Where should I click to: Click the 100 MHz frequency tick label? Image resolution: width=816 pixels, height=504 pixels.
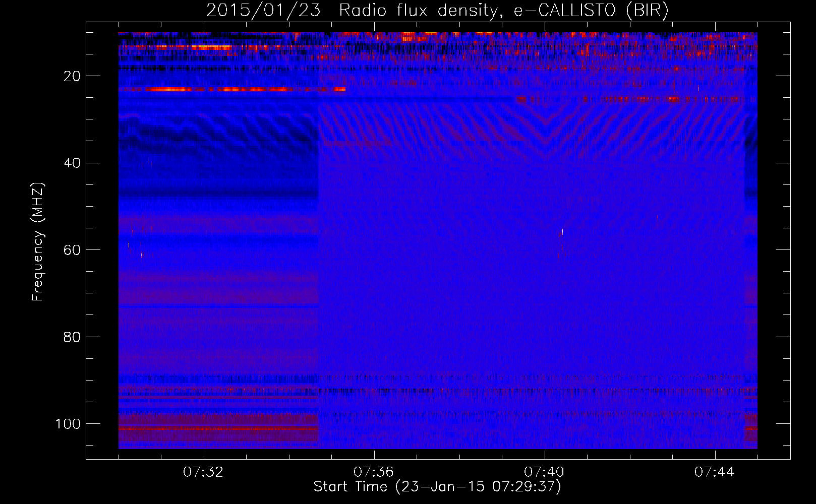(x=68, y=424)
